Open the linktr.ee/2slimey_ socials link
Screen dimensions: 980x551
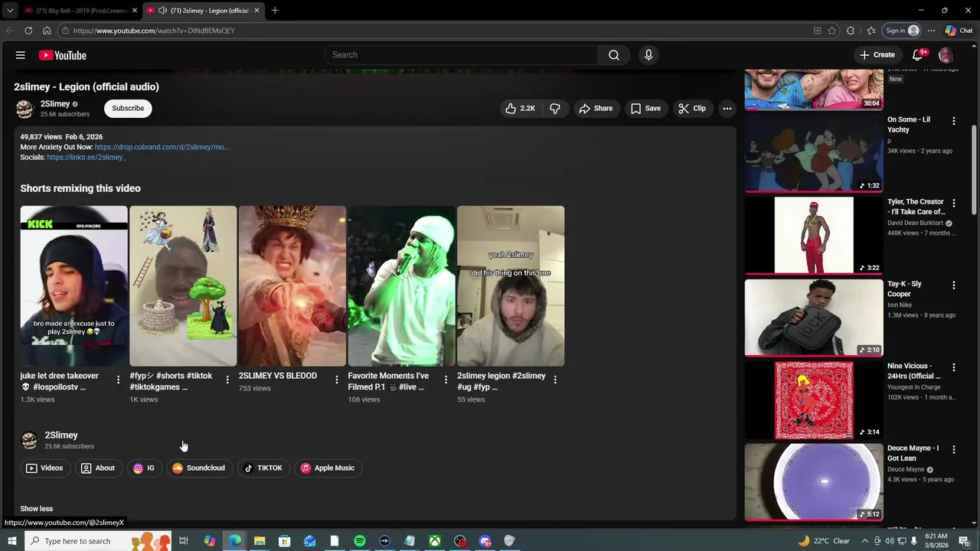(x=86, y=157)
